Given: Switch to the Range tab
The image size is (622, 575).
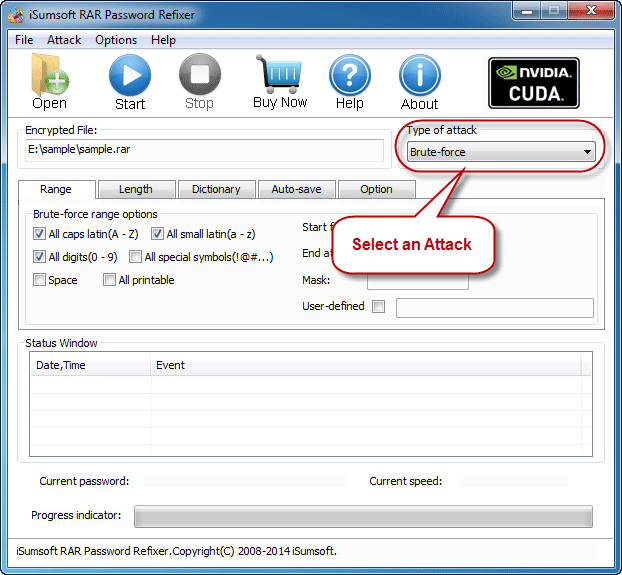Looking at the screenshot, I should [x=56, y=189].
